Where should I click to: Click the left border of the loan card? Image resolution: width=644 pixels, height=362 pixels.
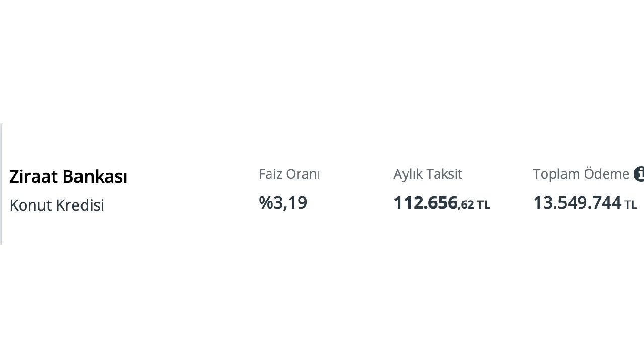click(1, 184)
